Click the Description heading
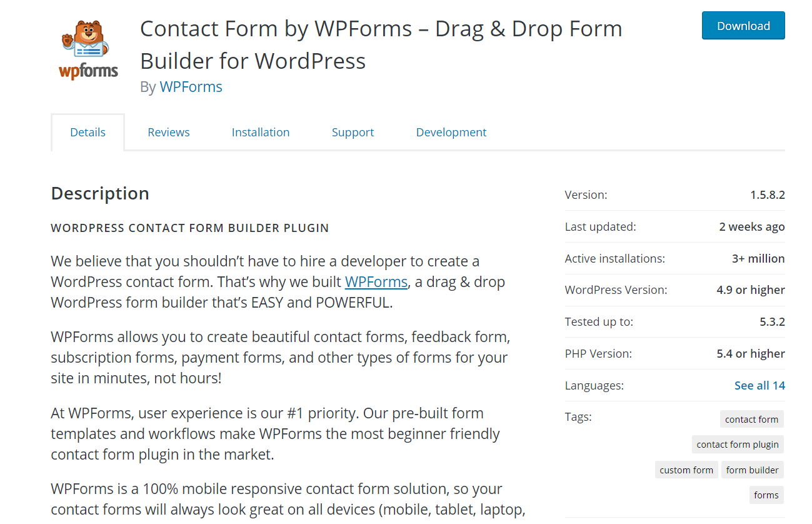 click(x=100, y=193)
